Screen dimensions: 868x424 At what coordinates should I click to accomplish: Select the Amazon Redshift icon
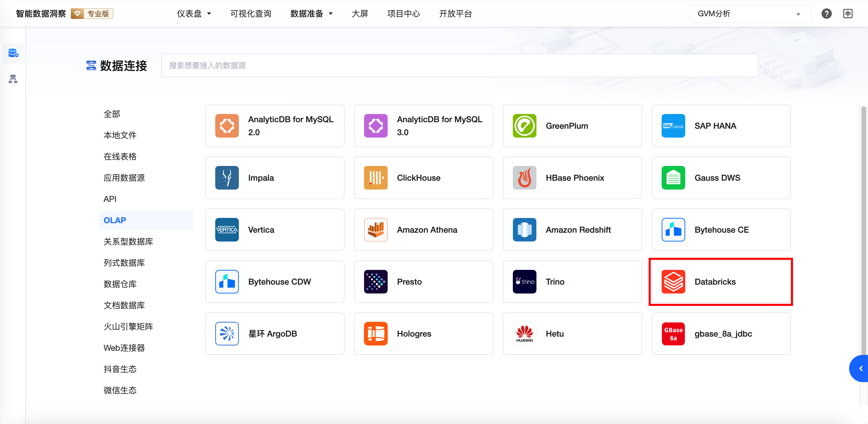pyautogui.click(x=524, y=229)
